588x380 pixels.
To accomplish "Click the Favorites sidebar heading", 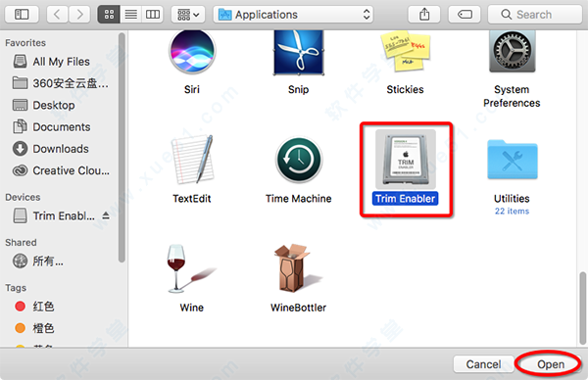I will coord(25,43).
